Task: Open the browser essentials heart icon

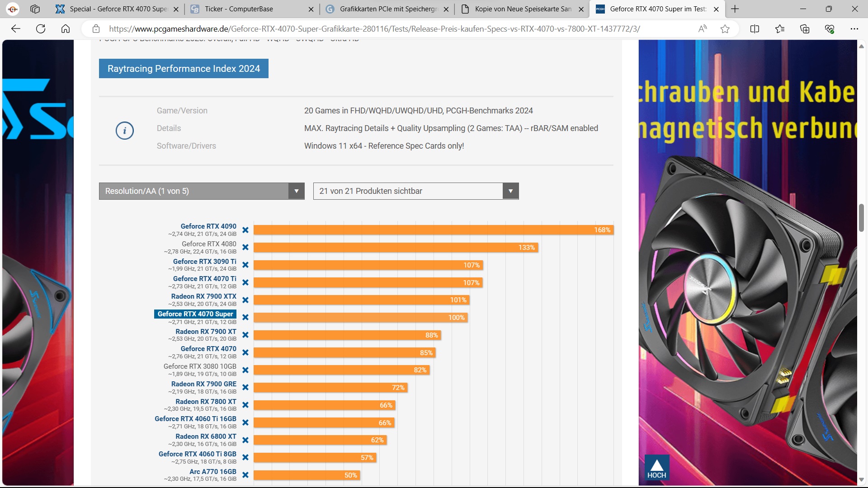Action: pyautogui.click(x=830, y=29)
